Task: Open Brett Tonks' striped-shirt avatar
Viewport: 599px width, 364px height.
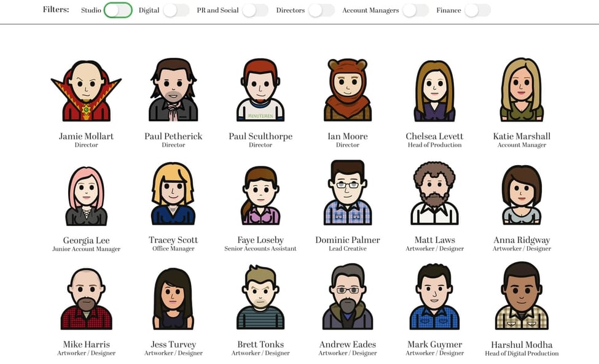Action: tap(260, 297)
